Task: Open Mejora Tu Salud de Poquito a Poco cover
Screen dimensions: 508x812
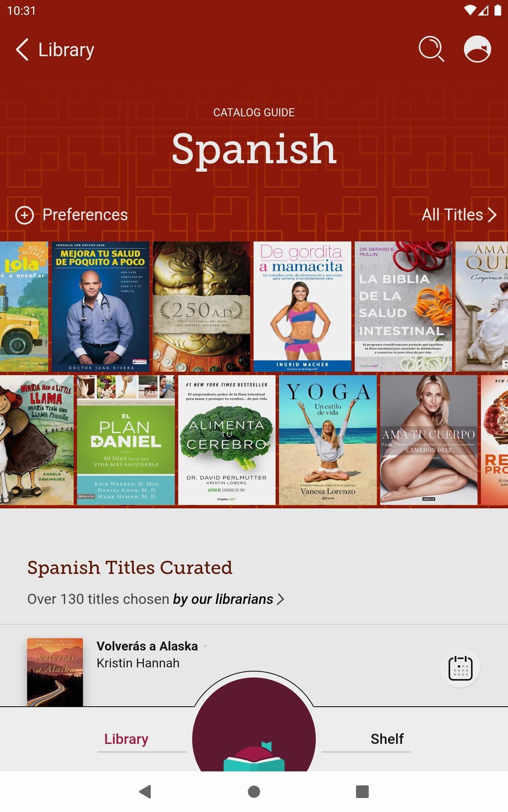Action: click(100, 307)
